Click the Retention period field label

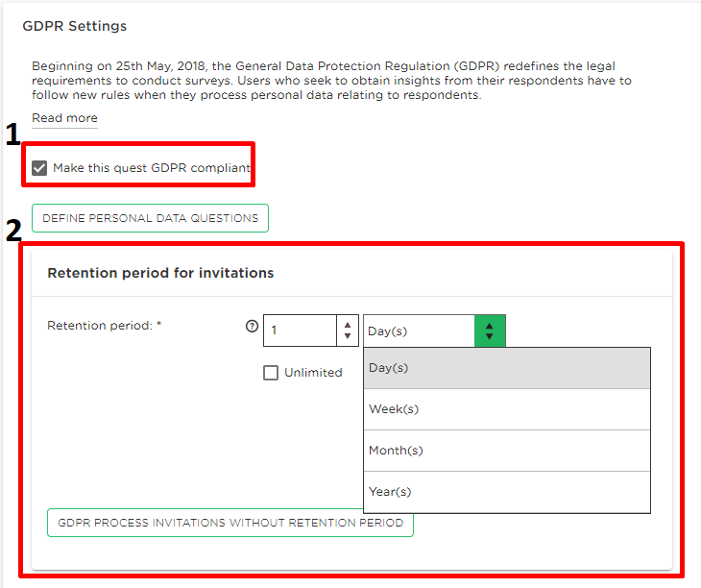pyautogui.click(x=104, y=326)
